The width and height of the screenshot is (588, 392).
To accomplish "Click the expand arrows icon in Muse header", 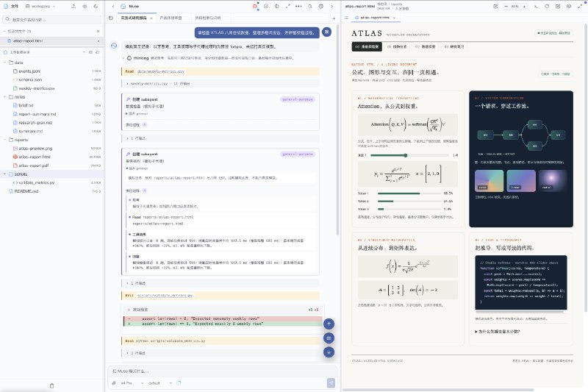I will [287, 6].
